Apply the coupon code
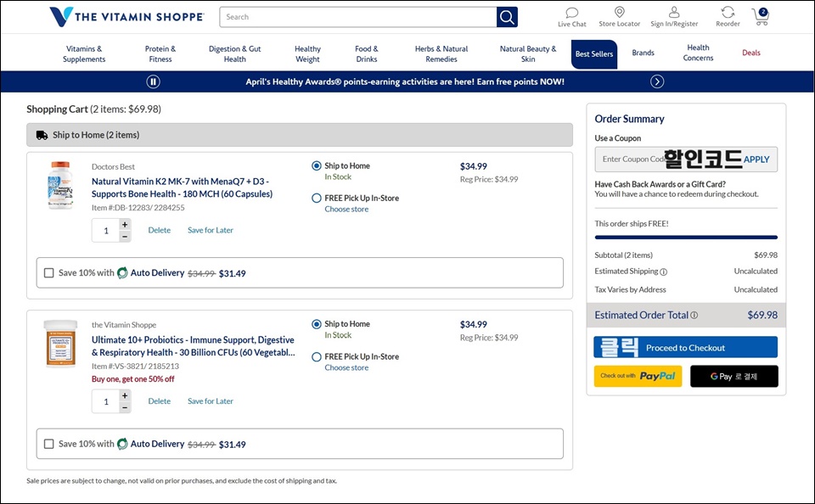This screenshot has width=815, height=504. 756,160
